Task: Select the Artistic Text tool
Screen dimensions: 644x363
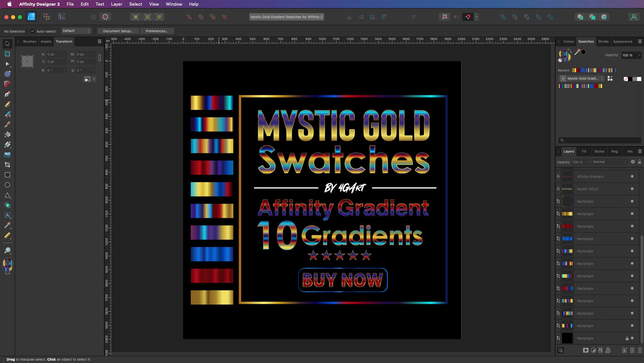Action: (7, 215)
